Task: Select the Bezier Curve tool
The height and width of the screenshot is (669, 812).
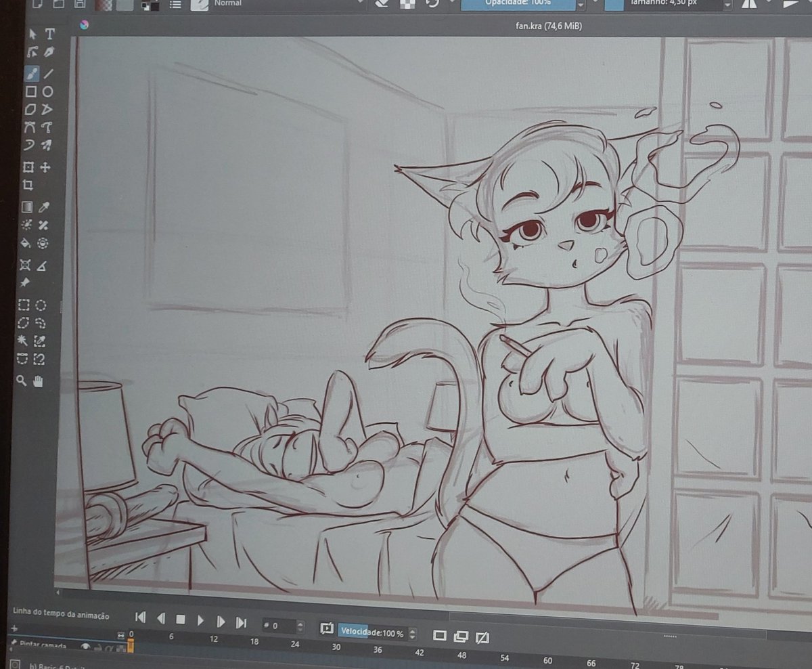Action: click(29, 127)
